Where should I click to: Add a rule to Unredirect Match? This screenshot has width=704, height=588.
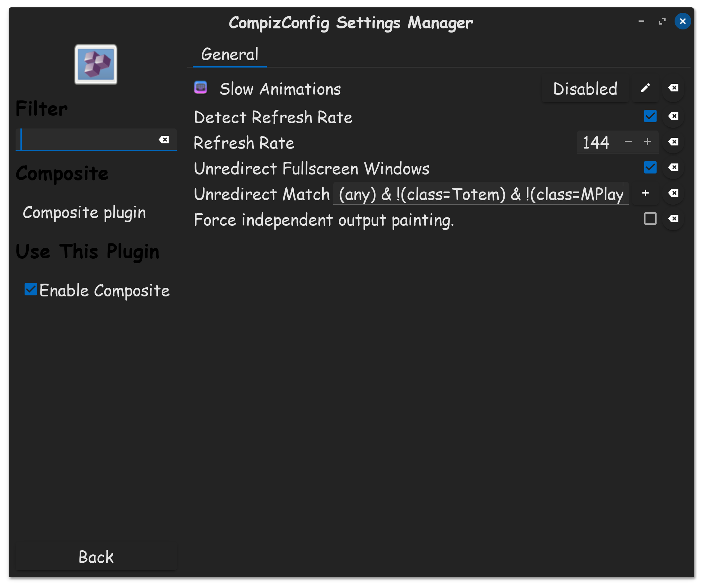pos(645,193)
